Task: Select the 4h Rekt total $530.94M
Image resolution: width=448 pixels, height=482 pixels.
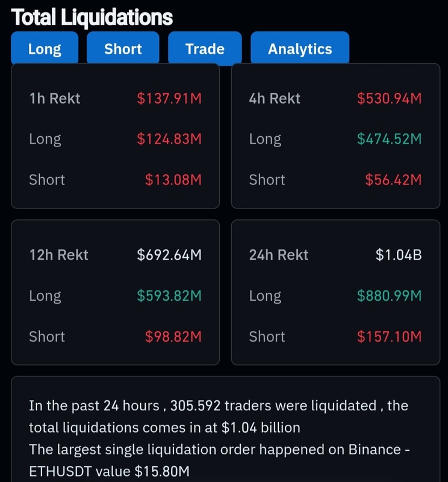Action: (x=390, y=98)
